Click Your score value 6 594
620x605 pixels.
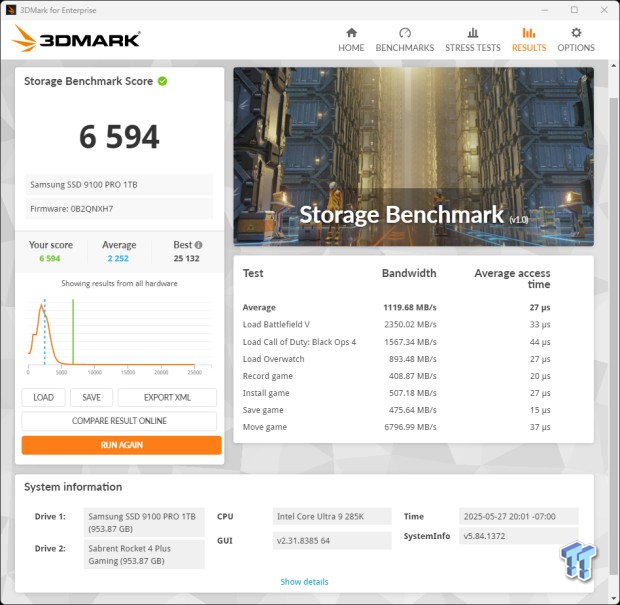tap(50, 259)
